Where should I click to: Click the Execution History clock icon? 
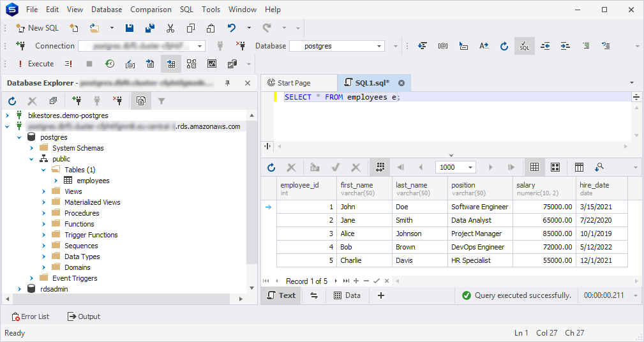point(110,64)
